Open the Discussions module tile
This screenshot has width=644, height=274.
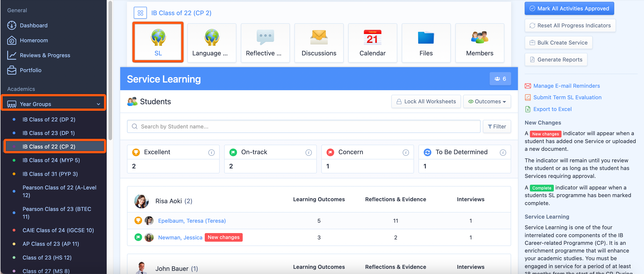point(319,42)
